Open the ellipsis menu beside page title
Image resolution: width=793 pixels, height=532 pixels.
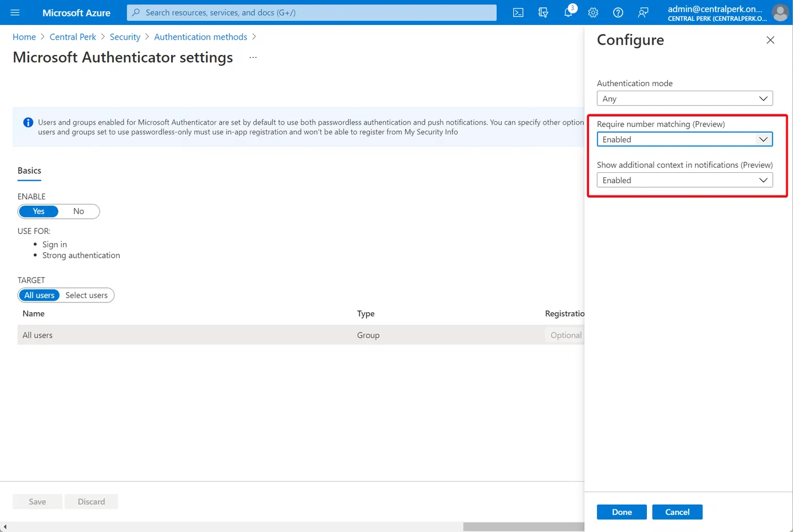253,58
